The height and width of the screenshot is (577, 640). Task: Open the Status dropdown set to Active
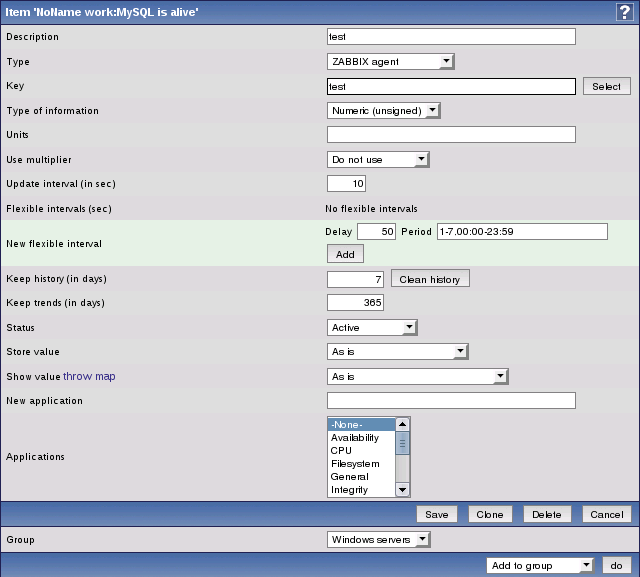click(372, 327)
